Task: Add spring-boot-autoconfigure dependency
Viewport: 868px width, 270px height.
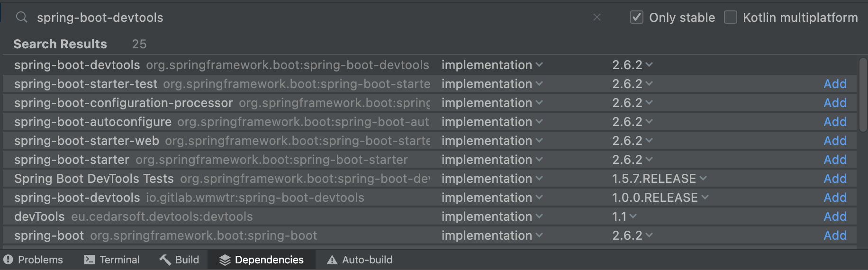Action: click(x=835, y=122)
